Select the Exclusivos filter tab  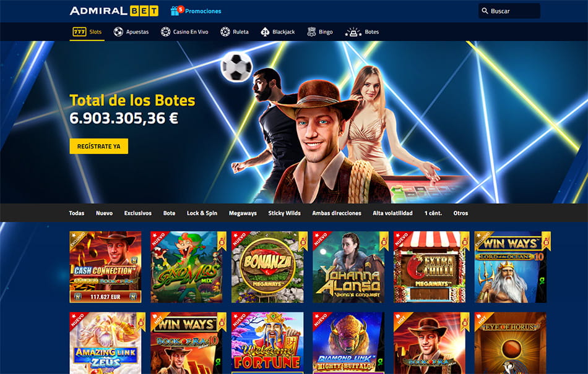click(x=137, y=213)
